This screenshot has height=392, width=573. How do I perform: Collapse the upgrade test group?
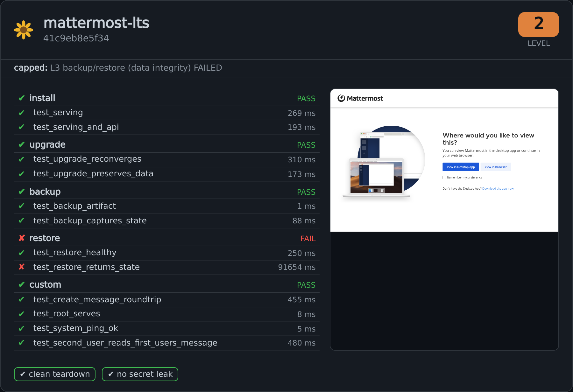tap(167, 145)
